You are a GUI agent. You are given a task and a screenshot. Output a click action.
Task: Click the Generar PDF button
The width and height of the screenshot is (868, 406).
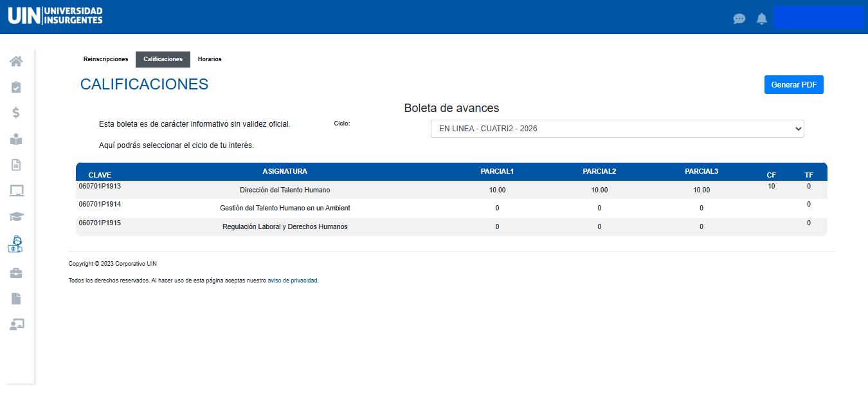pos(793,85)
